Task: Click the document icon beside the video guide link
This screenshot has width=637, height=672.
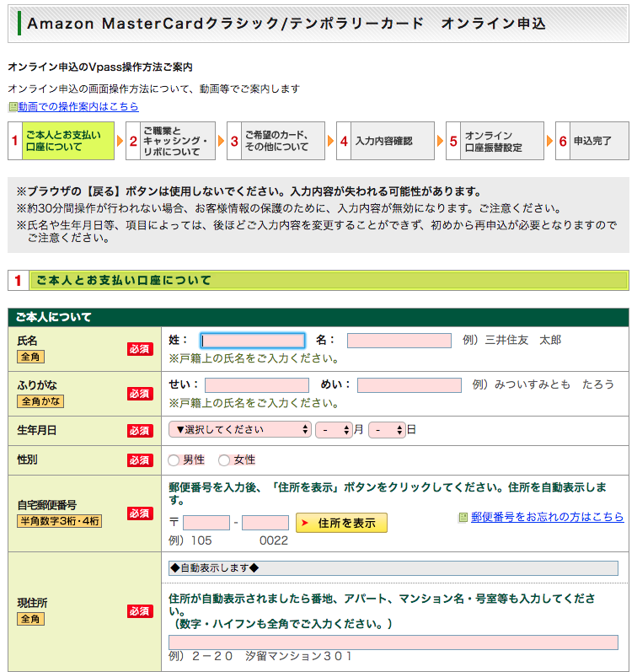Action: tap(13, 107)
